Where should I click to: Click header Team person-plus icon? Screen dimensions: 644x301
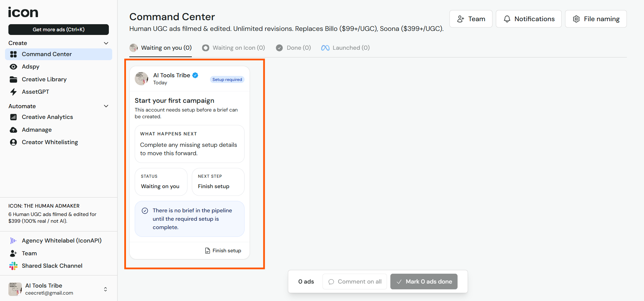point(461,19)
